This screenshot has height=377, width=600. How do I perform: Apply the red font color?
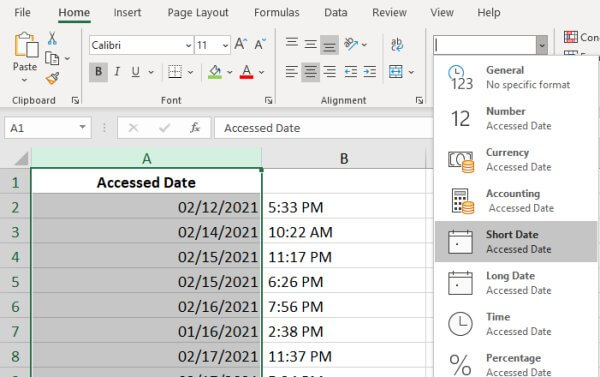click(246, 72)
